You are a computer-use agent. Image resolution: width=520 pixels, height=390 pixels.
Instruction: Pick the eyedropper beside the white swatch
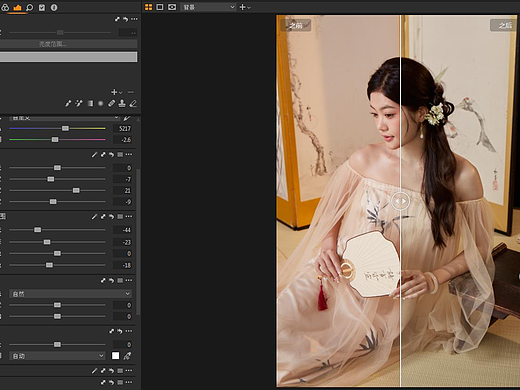click(x=127, y=356)
